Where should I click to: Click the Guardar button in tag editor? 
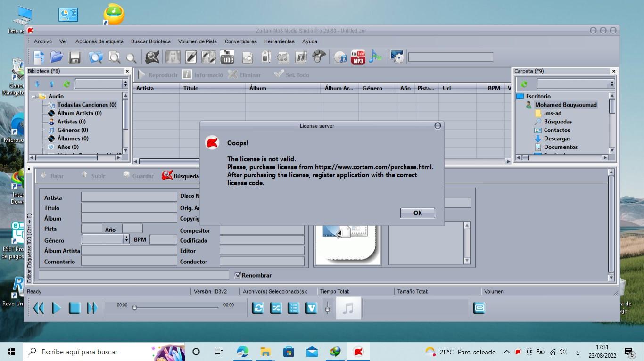pyautogui.click(x=138, y=176)
